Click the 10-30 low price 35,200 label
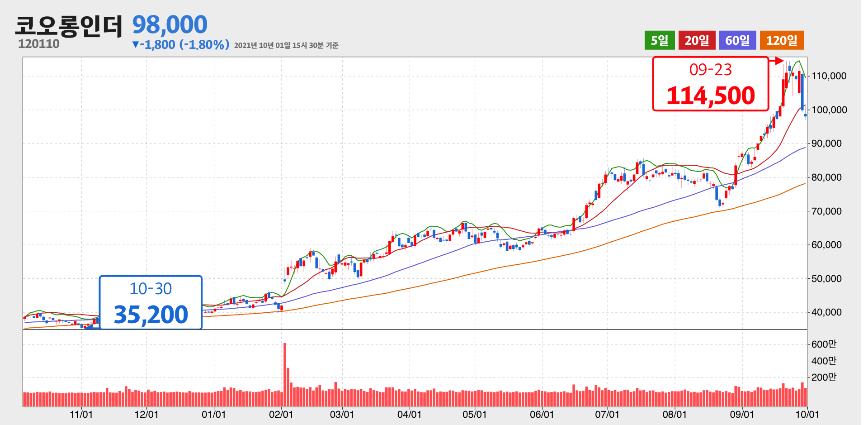Viewport: 868px width, 425px height. [x=151, y=302]
